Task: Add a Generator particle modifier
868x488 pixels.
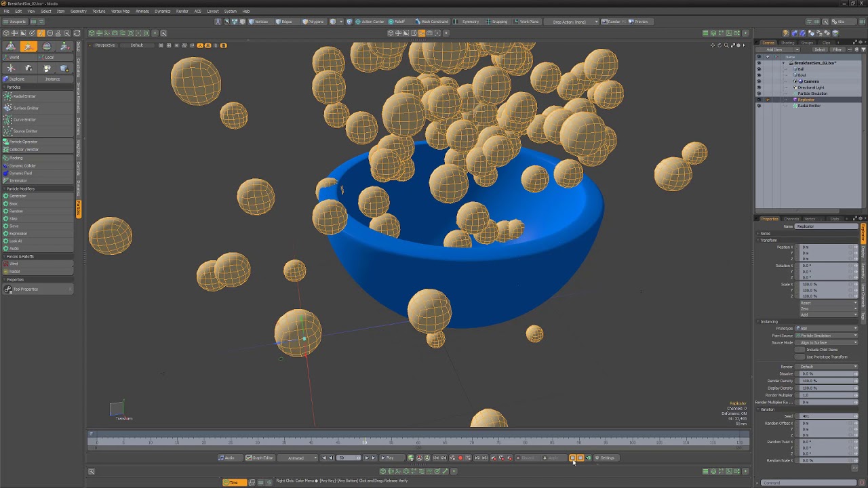Action: 37,196
